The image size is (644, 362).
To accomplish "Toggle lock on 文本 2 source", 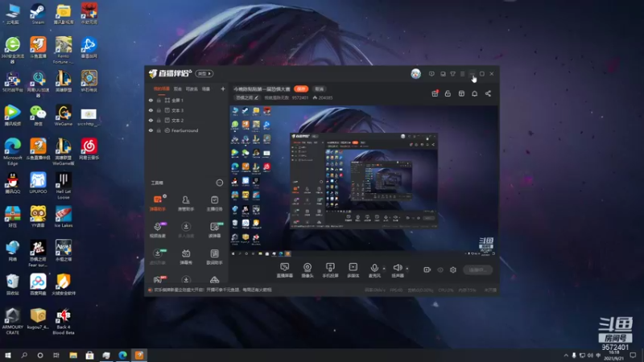I will click(159, 120).
